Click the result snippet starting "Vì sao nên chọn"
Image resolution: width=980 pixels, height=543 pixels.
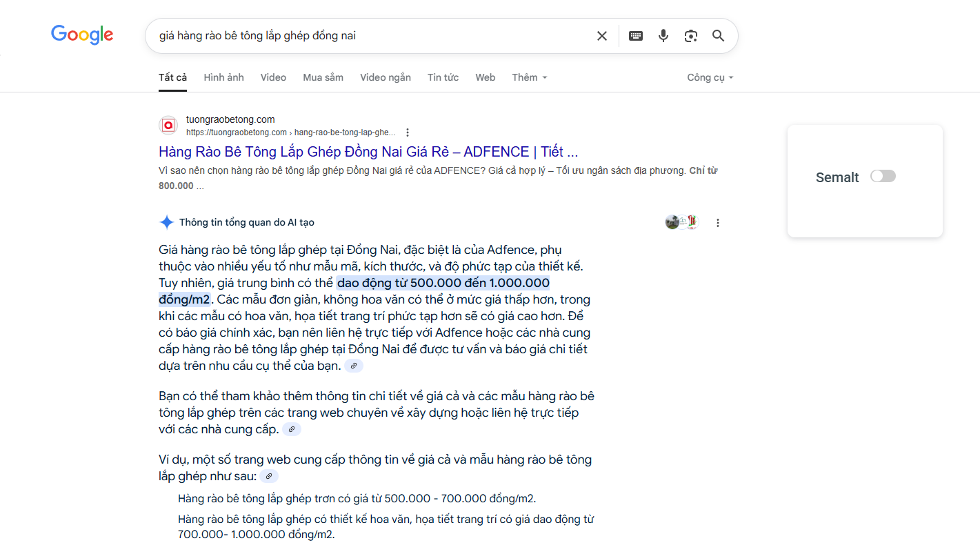pos(439,178)
